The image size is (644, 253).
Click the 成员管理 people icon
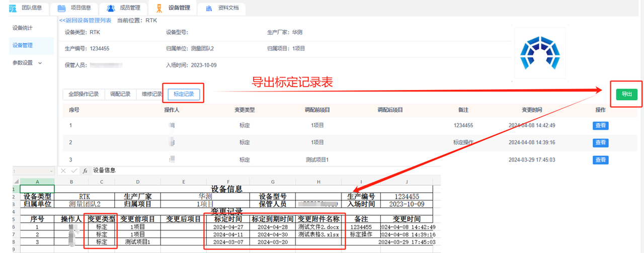pos(111,8)
